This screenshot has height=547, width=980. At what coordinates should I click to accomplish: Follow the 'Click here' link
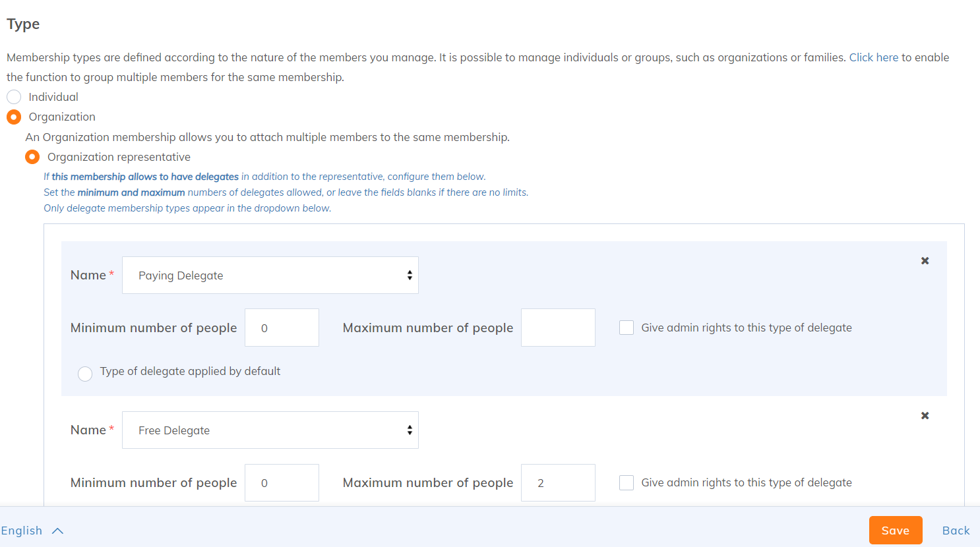[x=873, y=57]
